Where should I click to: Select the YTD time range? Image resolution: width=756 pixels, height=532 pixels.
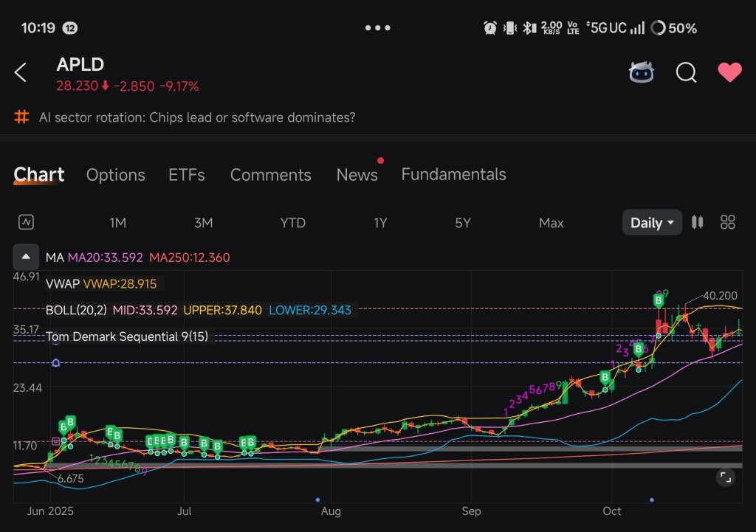tap(292, 223)
